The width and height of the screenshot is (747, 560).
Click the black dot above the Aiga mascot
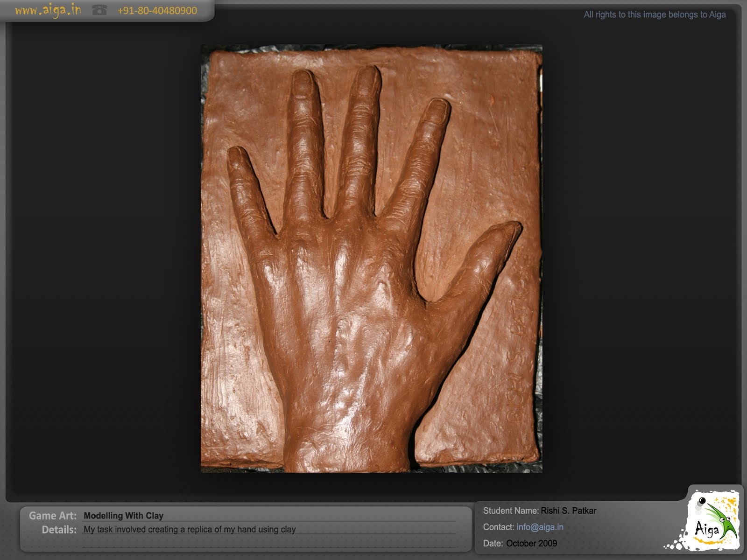click(x=702, y=500)
